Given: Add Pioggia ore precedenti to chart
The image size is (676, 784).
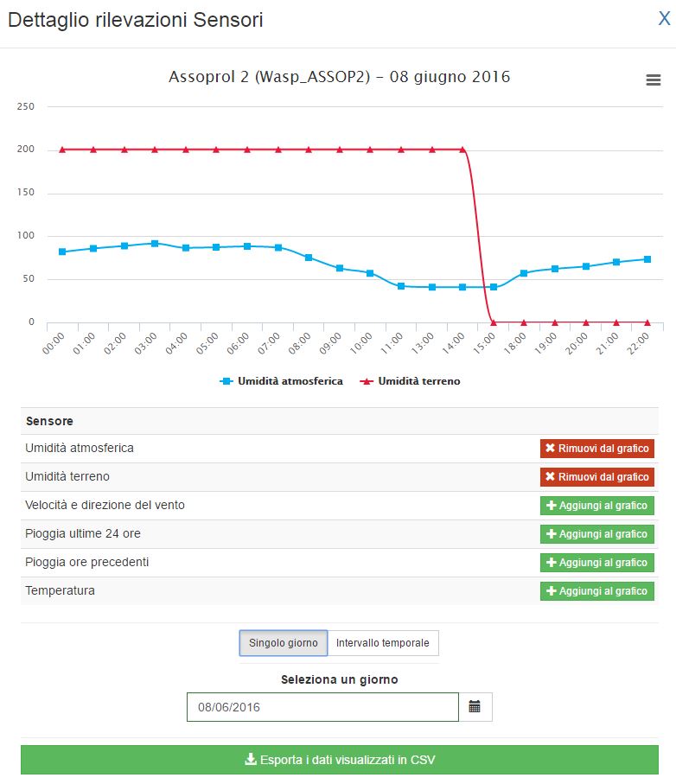Looking at the screenshot, I should [597, 563].
